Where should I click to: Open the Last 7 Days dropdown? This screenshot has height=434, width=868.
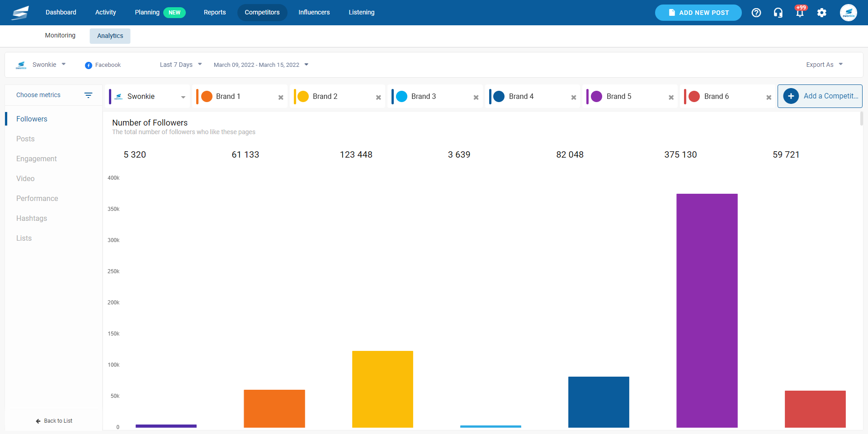point(181,65)
